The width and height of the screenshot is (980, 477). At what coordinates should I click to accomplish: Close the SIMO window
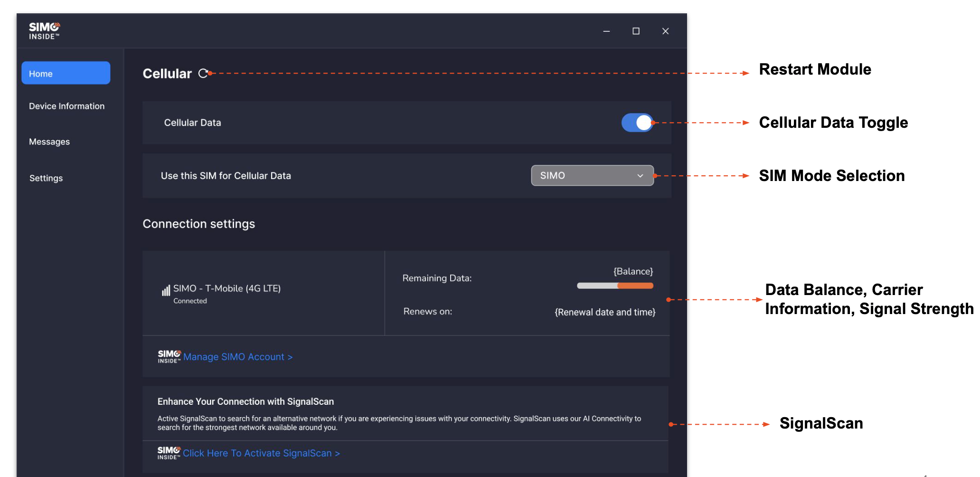point(666,31)
